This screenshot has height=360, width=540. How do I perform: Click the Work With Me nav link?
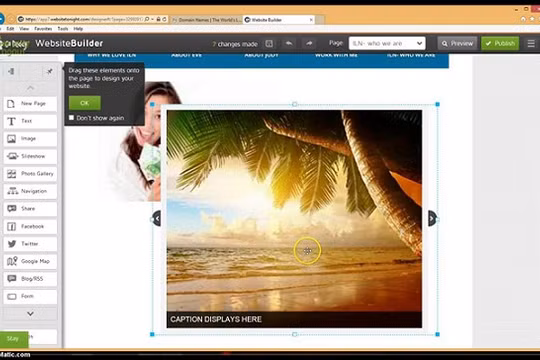336,55
